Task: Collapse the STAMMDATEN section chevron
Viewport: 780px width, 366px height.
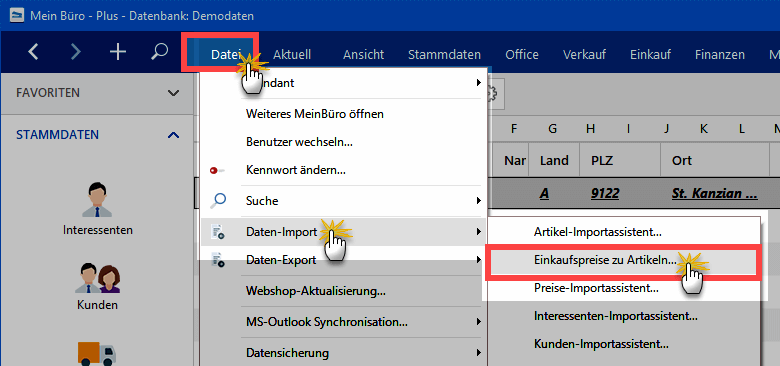Action: click(x=173, y=135)
